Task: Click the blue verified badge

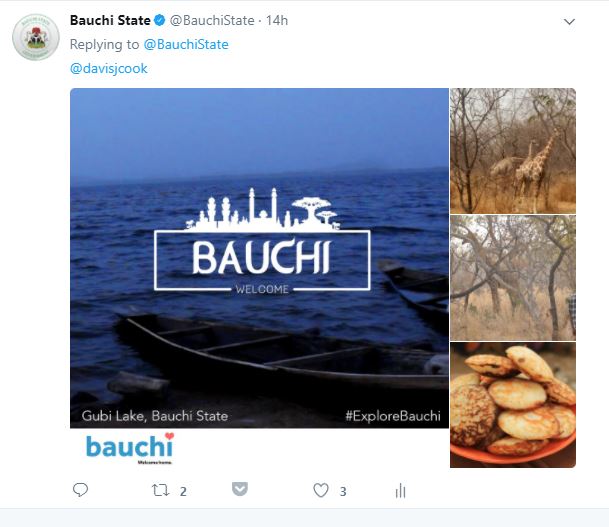Action: pyautogui.click(x=159, y=21)
